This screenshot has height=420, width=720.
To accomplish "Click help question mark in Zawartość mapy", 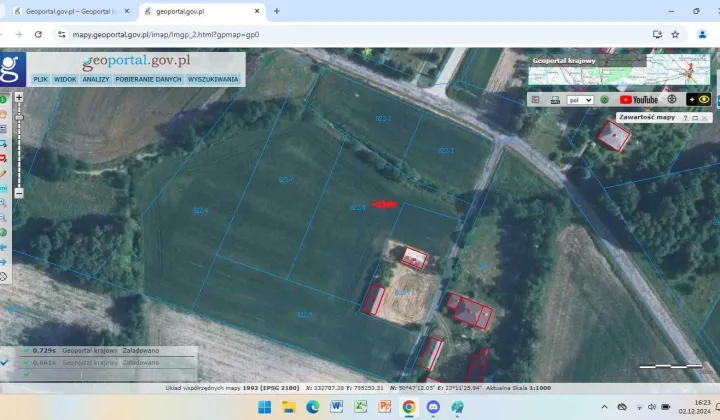I will [685, 118].
